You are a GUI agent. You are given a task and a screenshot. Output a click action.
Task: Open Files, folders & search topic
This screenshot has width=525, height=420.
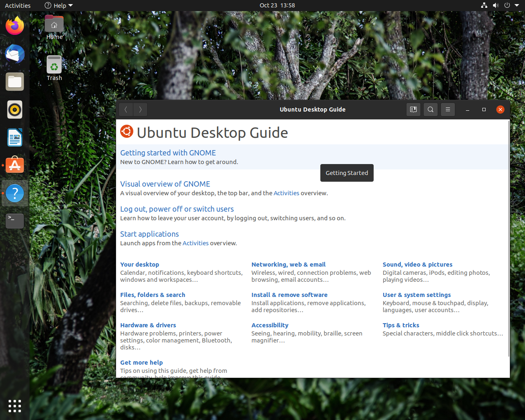[x=153, y=295]
